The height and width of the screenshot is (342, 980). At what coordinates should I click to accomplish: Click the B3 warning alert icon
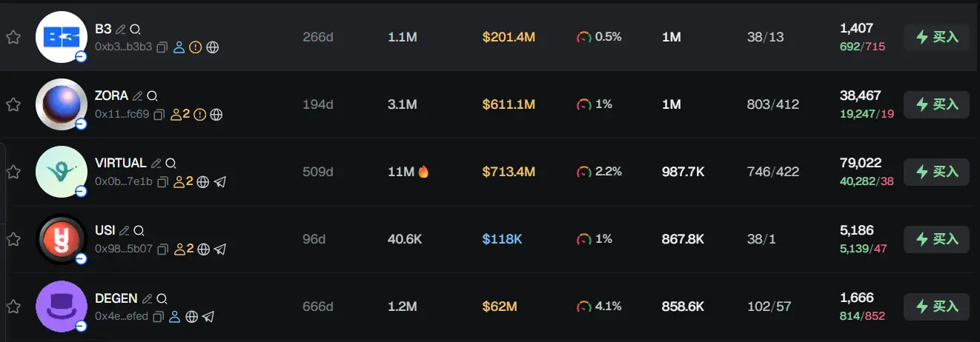click(x=196, y=47)
